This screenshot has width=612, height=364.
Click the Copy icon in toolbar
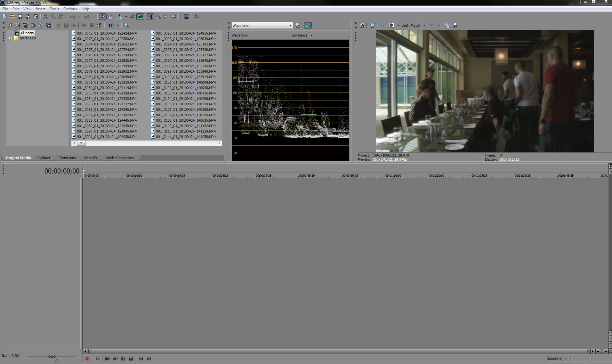click(53, 17)
